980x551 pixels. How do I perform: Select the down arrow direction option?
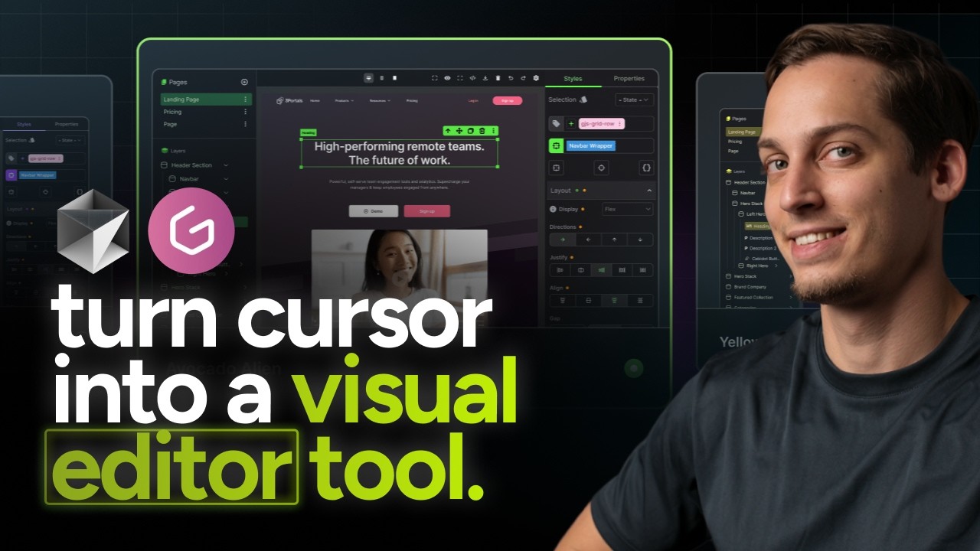[640, 240]
